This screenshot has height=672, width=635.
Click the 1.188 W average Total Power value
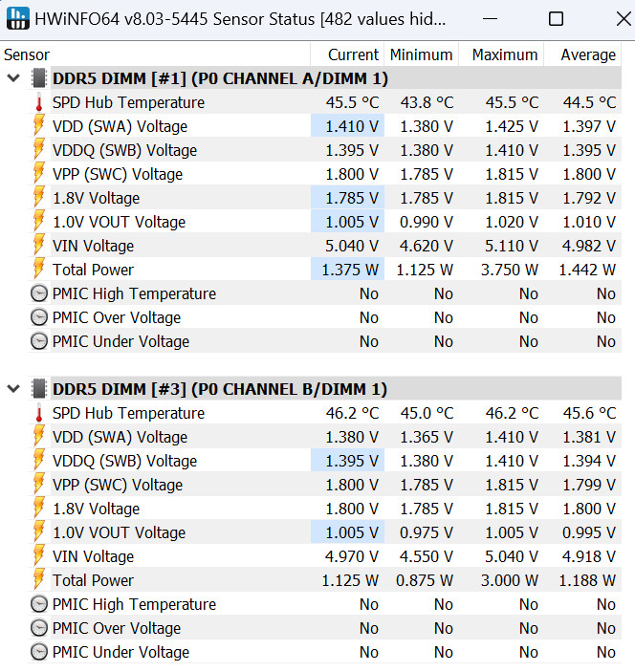coord(587,581)
